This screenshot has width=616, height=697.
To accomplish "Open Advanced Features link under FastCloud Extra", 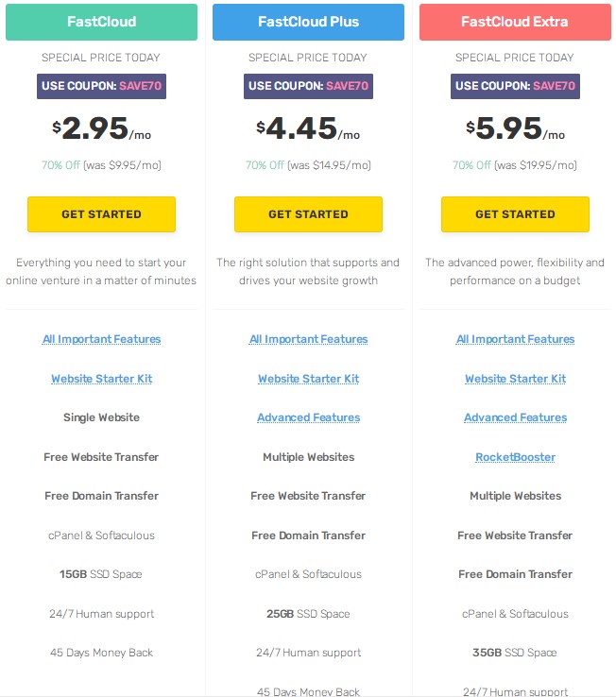I will (x=515, y=417).
